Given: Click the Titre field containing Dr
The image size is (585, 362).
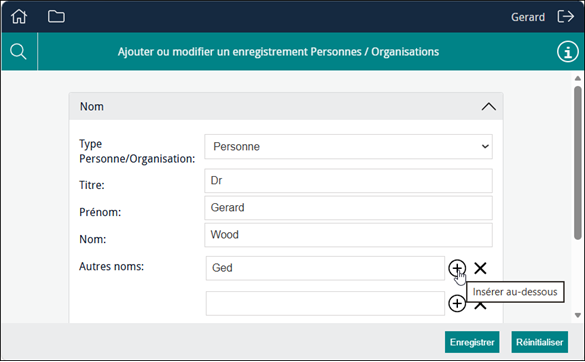Looking at the screenshot, I should click(x=348, y=181).
